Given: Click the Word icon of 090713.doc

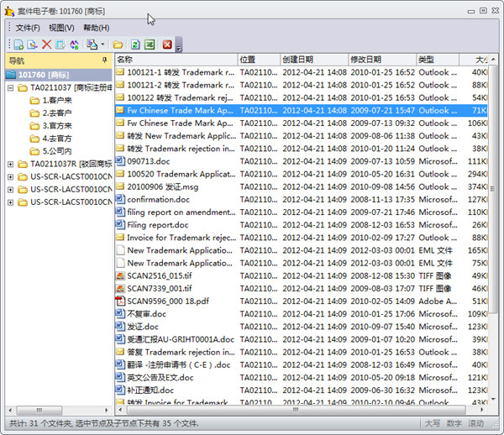Looking at the screenshot, I should [120, 160].
